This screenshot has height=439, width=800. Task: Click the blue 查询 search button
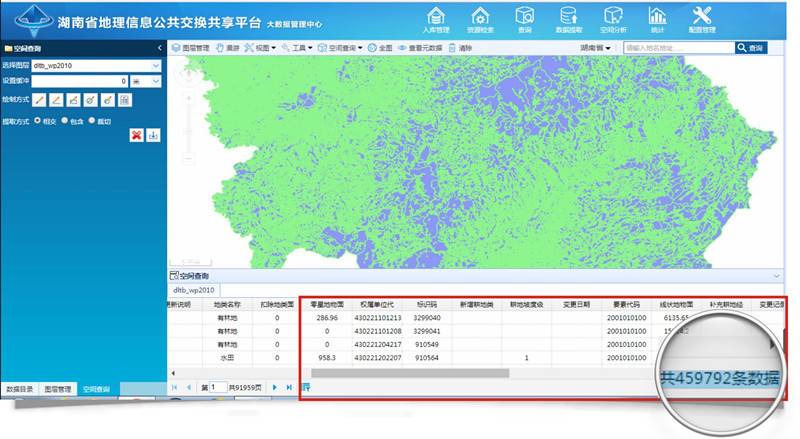tap(756, 47)
